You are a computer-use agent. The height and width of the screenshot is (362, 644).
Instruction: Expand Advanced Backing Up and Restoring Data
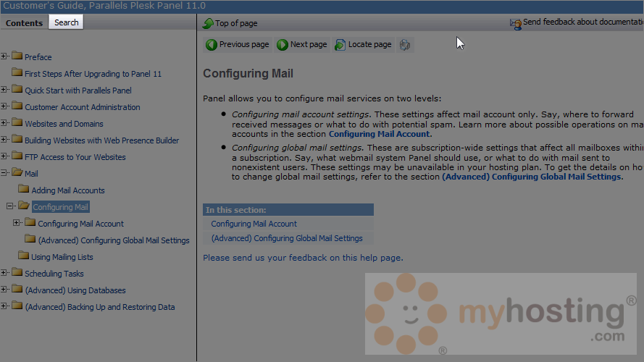(x=4, y=306)
